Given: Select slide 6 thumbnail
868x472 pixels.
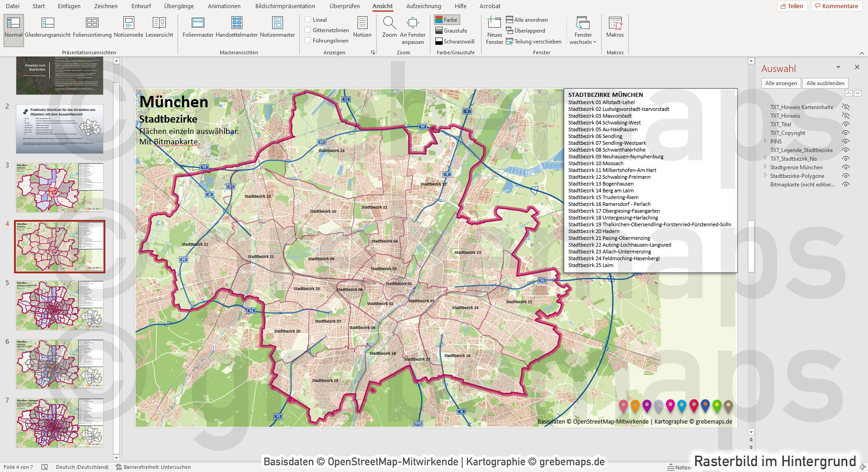Looking at the screenshot, I should coord(59,364).
